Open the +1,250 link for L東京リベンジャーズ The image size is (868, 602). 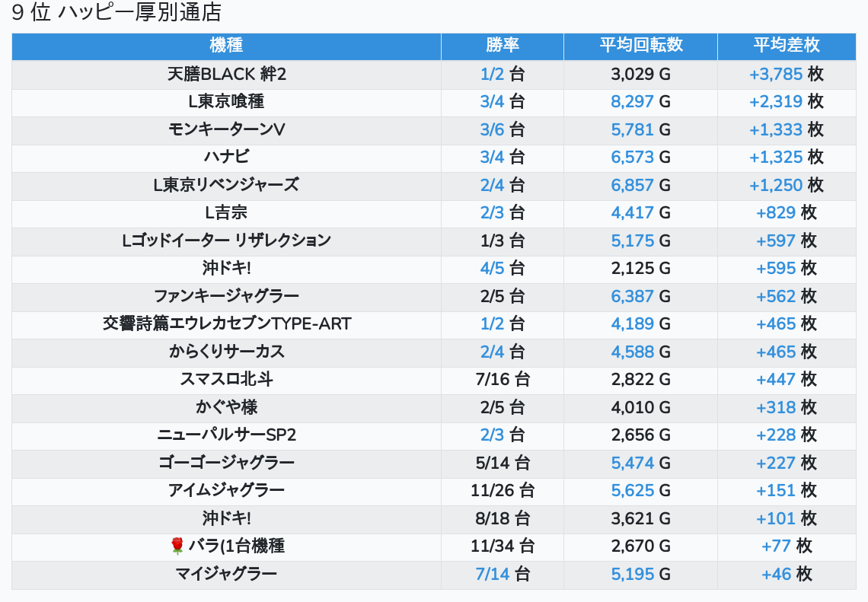[x=776, y=185]
